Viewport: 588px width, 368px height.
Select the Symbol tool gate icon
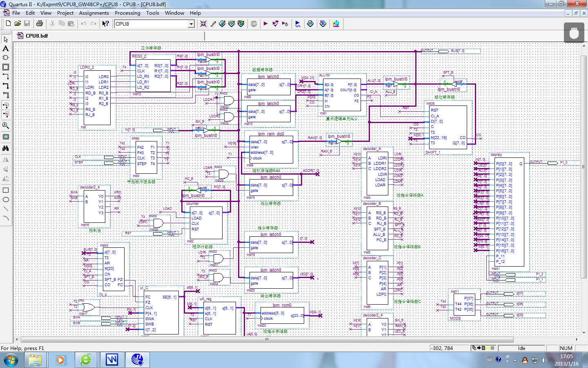coord(6,58)
